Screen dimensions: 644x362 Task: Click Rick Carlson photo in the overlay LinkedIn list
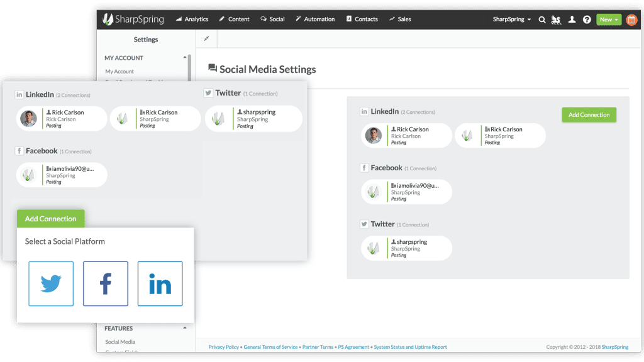click(29, 119)
